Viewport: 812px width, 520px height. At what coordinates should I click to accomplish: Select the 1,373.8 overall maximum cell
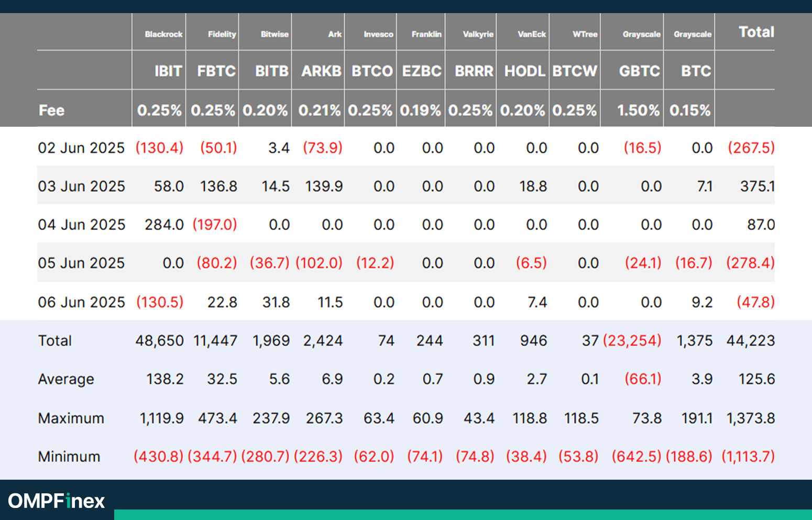(750, 418)
